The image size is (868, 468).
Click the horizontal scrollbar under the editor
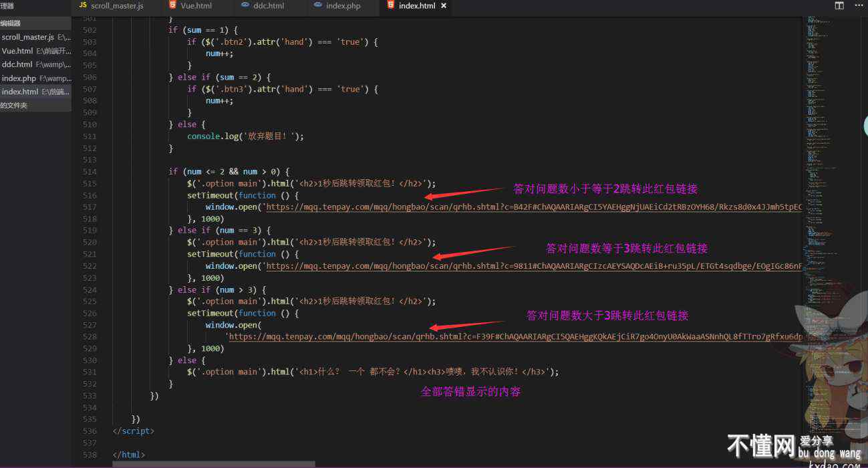coord(214,464)
